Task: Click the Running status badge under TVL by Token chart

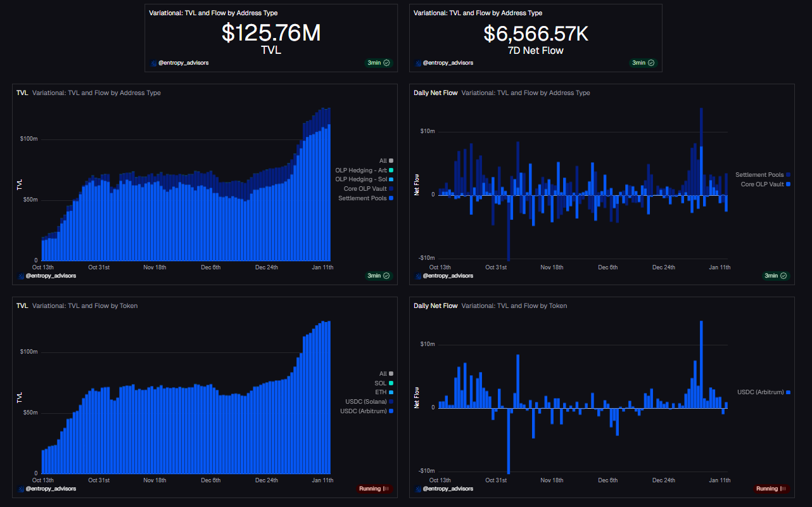Action: pyautogui.click(x=374, y=489)
